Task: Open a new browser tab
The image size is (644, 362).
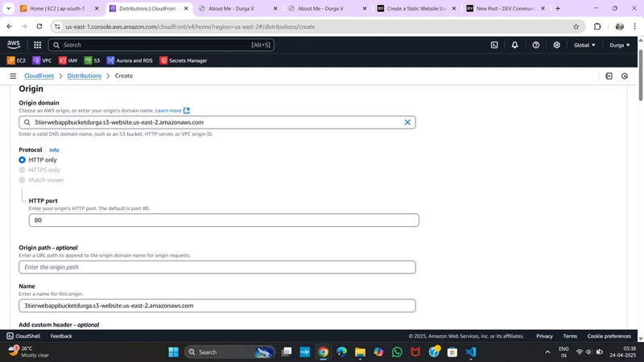Action: [x=558, y=8]
